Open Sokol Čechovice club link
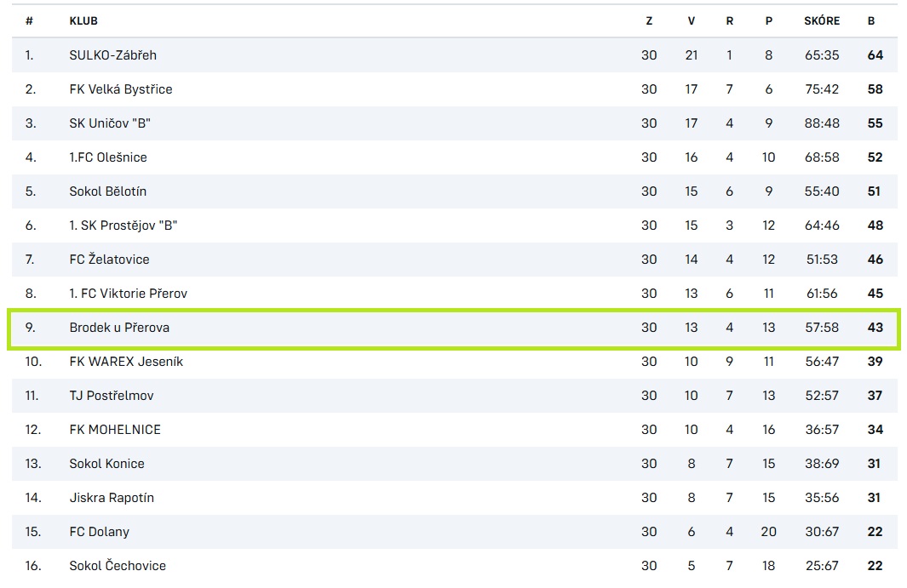The width and height of the screenshot is (907, 588). (118, 566)
